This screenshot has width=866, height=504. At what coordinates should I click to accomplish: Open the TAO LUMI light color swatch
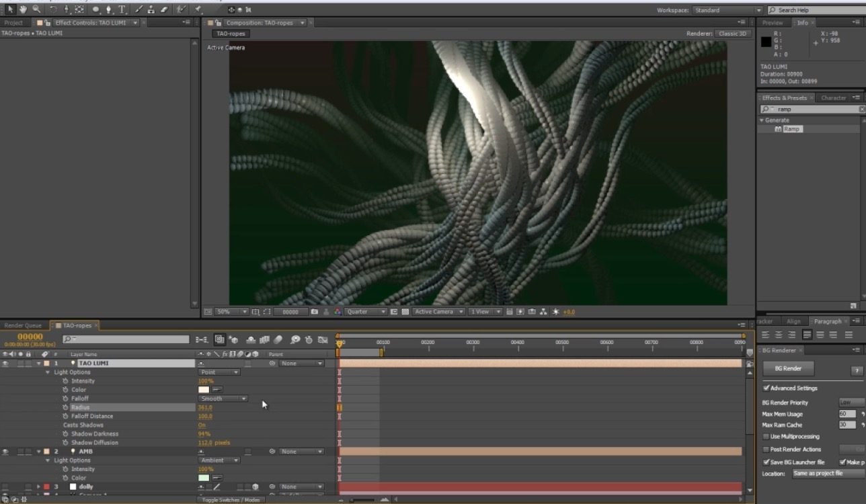click(x=204, y=390)
